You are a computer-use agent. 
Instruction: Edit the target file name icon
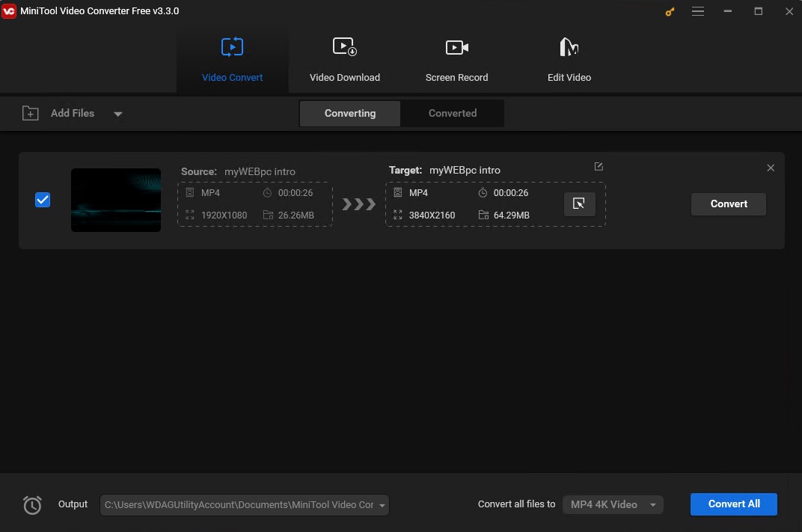[x=599, y=167]
